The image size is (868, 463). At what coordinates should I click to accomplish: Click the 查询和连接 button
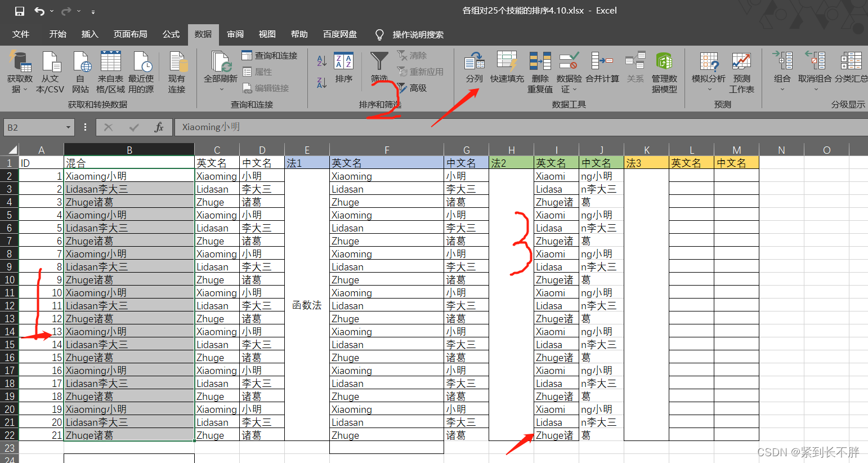click(270, 55)
